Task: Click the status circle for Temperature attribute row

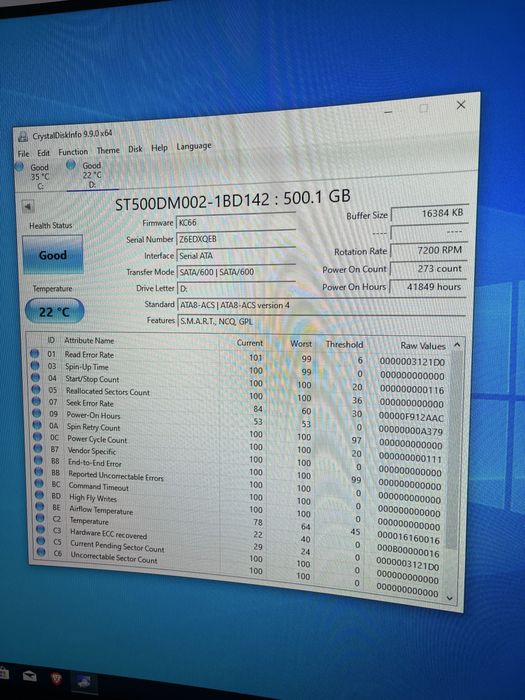Action: (x=41, y=518)
